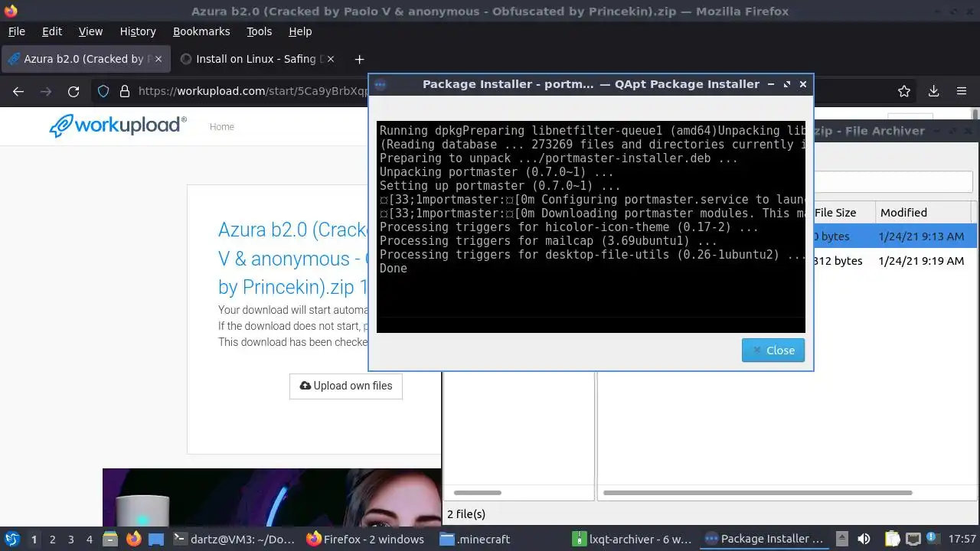The image size is (980, 551).
Task: Click the File Archiver filter text field
Action: (893, 181)
